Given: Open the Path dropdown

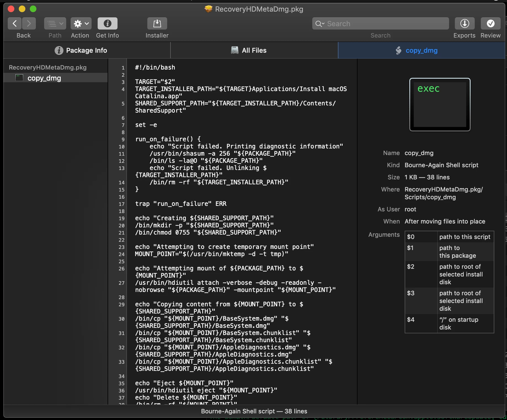Looking at the screenshot, I should [55, 24].
